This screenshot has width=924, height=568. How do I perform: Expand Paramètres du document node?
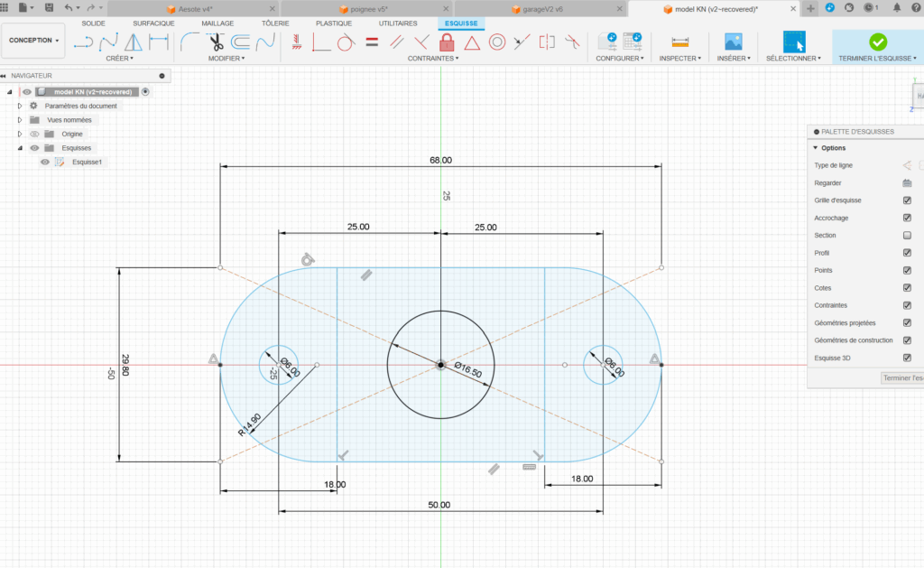point(20,107)
